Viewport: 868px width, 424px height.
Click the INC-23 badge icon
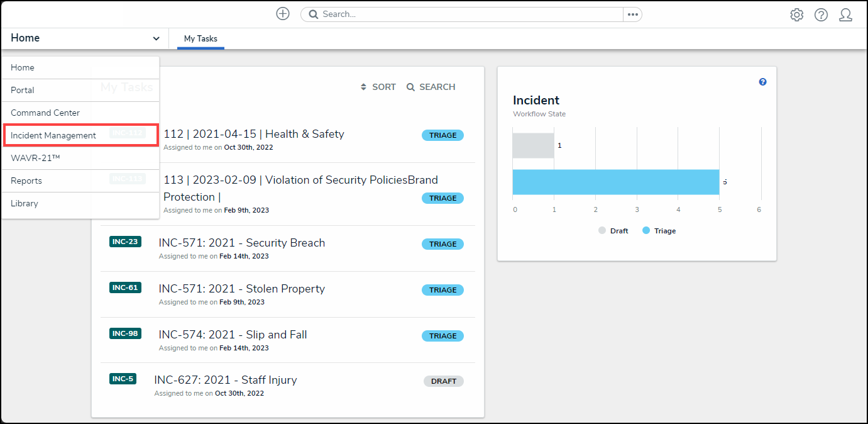click(125, 242)
